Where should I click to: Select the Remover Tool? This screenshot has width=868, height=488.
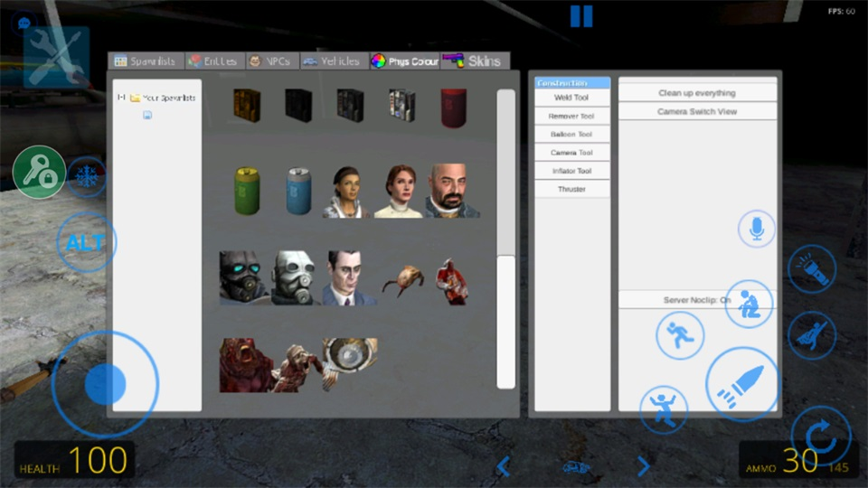click(572, 117)
